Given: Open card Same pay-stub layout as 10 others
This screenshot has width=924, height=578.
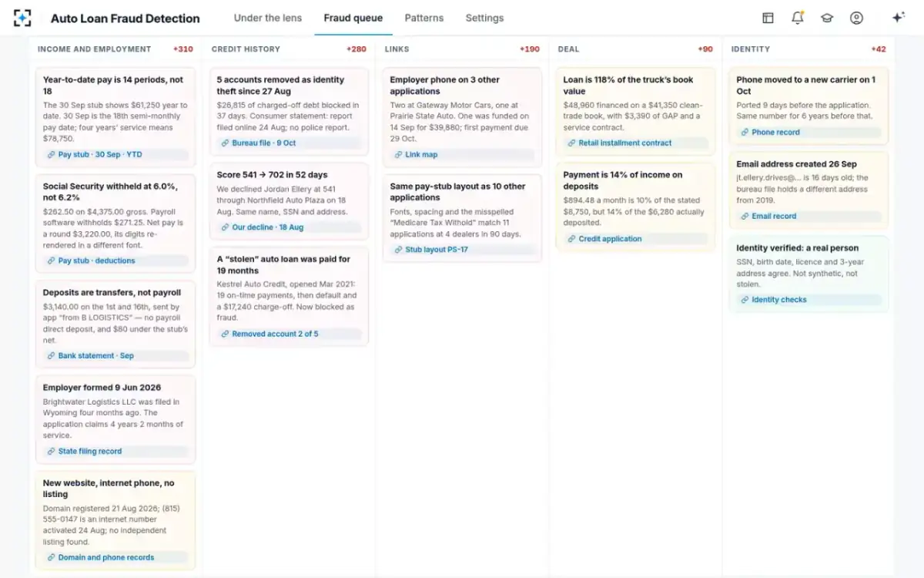Looking at the screenshot, I should click(x=462, y=218).
